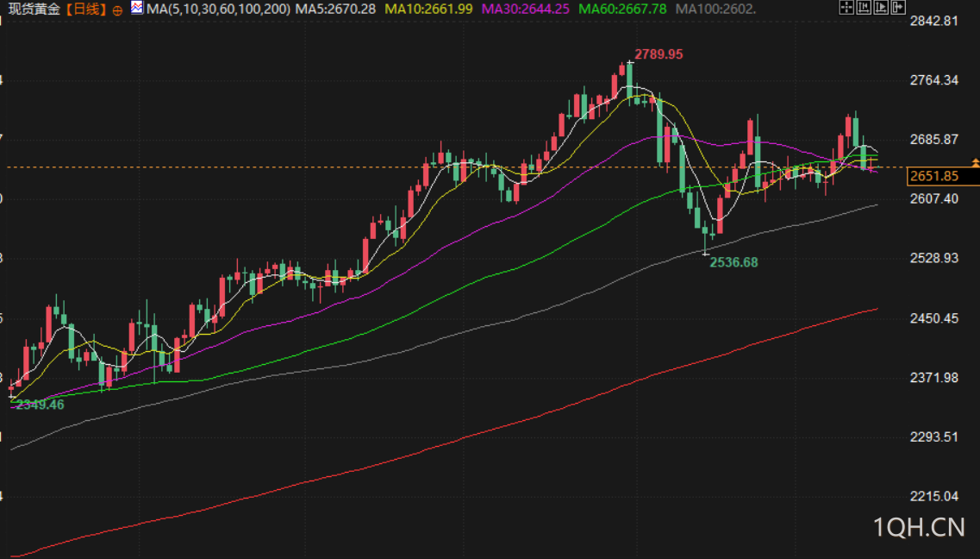
Task: Click the 2371.98 price axis label
Action: [933, 378]
